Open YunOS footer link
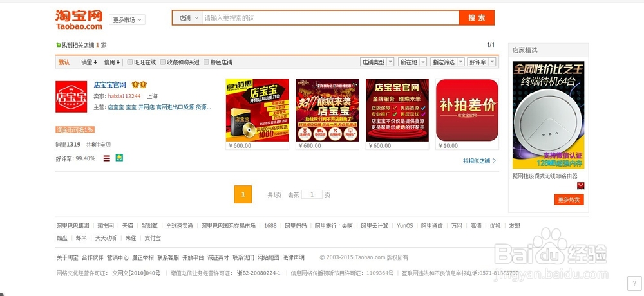 tap(404, 226)
